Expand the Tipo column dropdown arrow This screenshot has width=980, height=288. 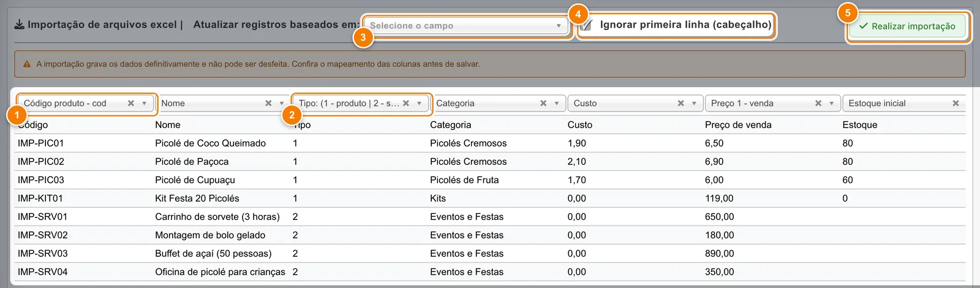click(420, 104)
